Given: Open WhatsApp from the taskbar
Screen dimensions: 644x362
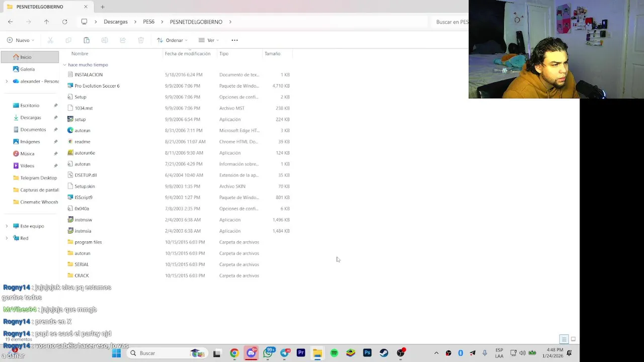Looking at the screenshot, I should pyautogui.click(x=268, y=353).
